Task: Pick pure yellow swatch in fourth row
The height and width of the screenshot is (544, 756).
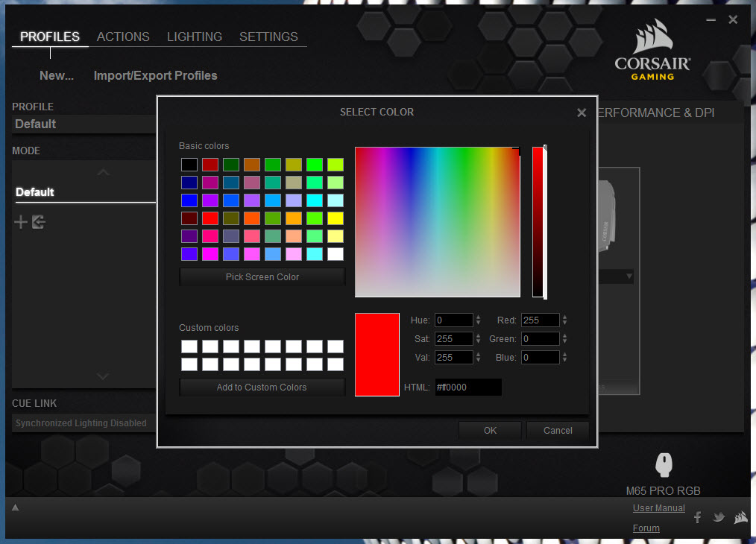Action: tap(335, 218)
